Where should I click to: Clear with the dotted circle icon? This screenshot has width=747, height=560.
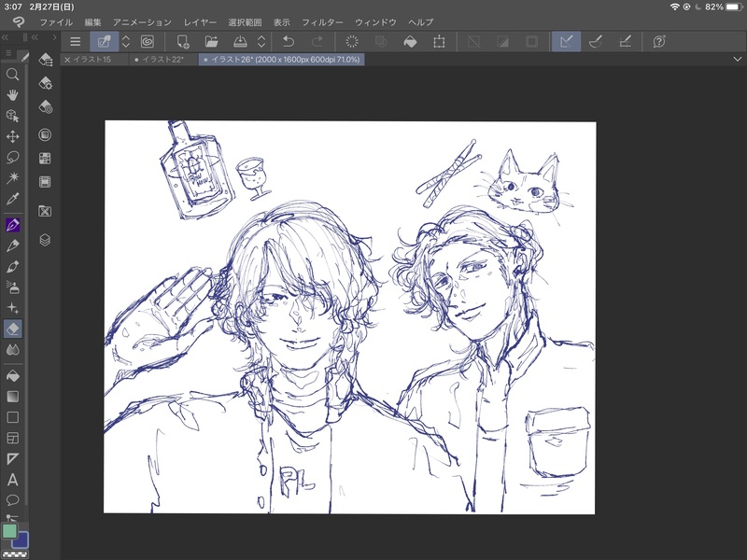pos(352,41)
